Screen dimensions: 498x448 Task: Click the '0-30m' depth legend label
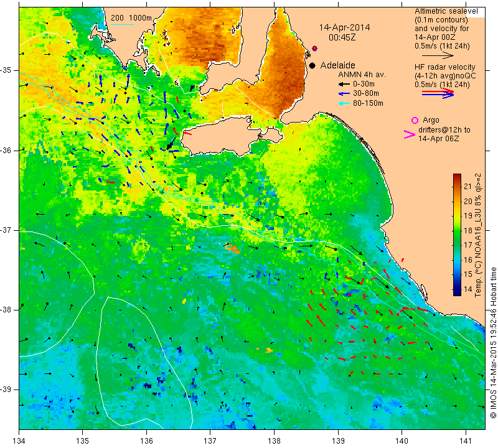[x=364, y=84]
